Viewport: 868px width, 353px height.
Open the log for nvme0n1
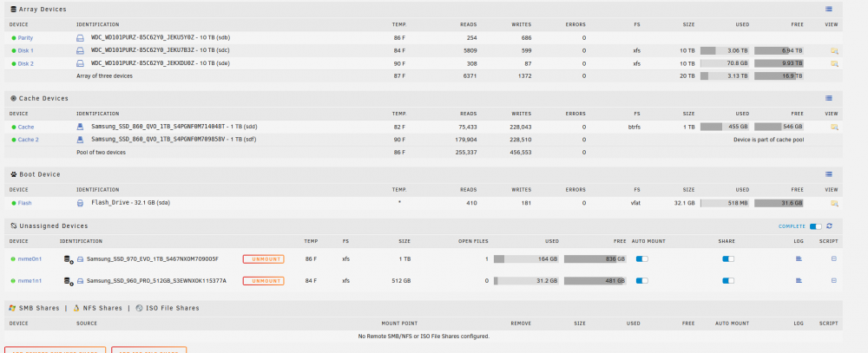coord(799,258)
